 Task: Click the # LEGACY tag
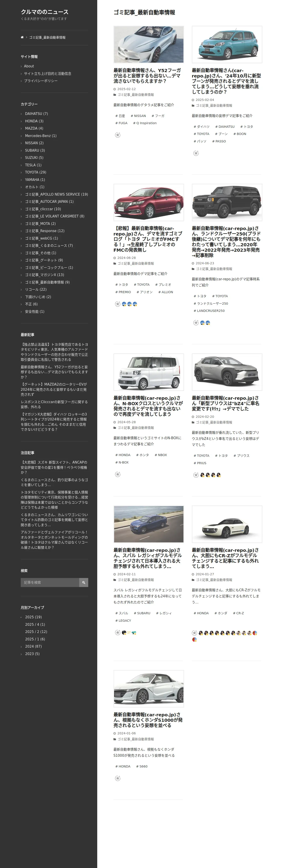[x=123, y=621]
